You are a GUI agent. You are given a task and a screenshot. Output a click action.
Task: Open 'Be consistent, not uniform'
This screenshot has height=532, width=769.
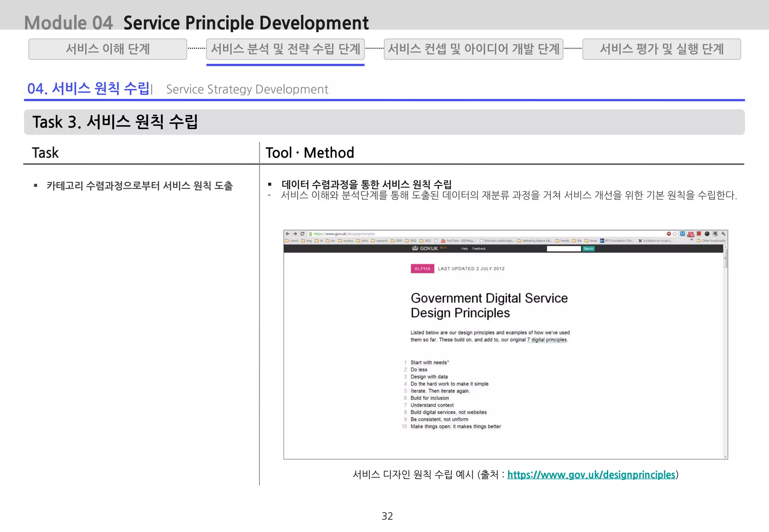click(439, 419)
